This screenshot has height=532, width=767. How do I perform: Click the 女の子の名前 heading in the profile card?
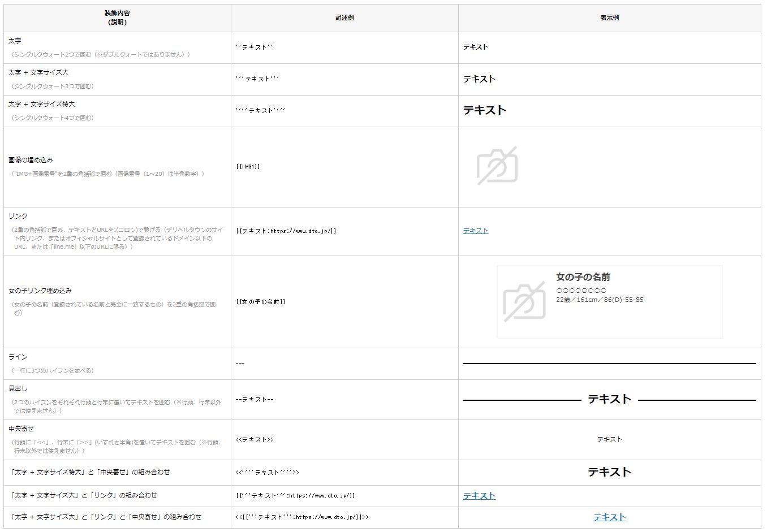tap(583, 277)
